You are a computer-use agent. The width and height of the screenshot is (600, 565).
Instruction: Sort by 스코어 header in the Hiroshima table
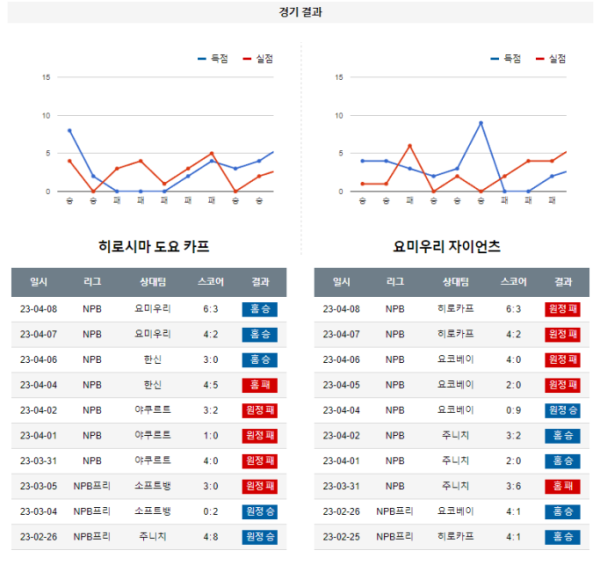(x=210, y=282)
